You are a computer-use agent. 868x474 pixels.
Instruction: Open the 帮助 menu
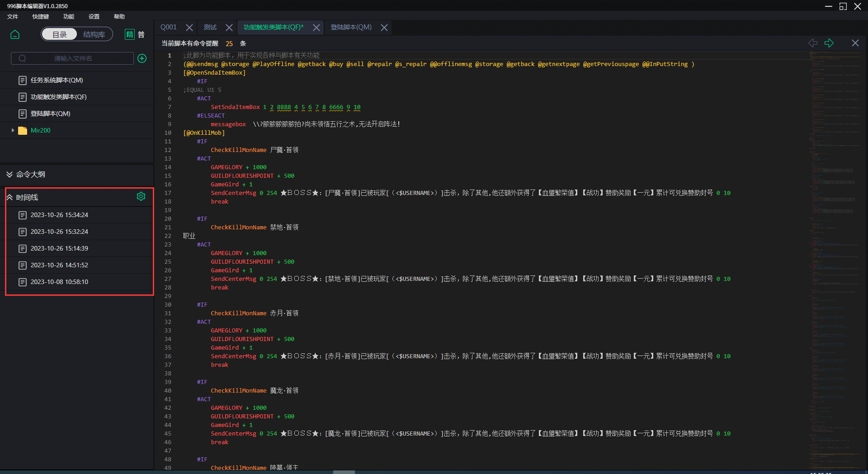[119, 17]
